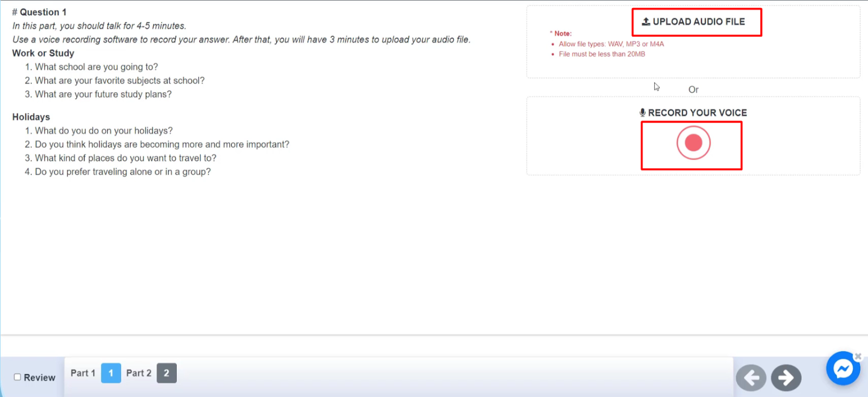Image resolution: width=868 pixels, height=397 pixels.
Task: Click 'What kind of places do you want to travel to?'
Action: point(125,158)
